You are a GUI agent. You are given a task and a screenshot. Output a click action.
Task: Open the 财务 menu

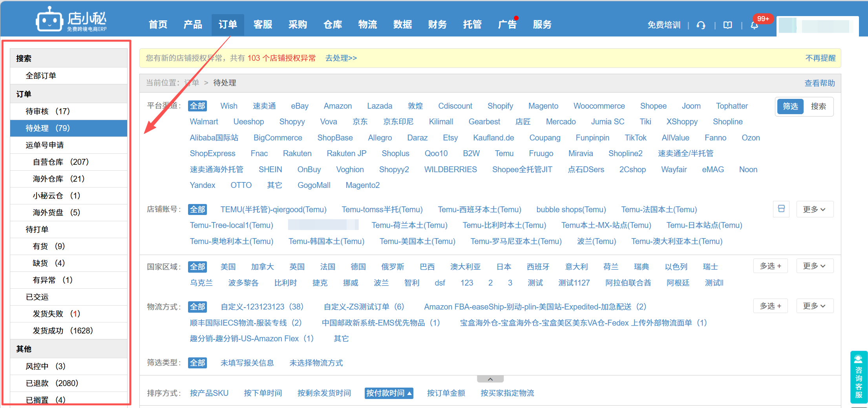click(437, 25)
